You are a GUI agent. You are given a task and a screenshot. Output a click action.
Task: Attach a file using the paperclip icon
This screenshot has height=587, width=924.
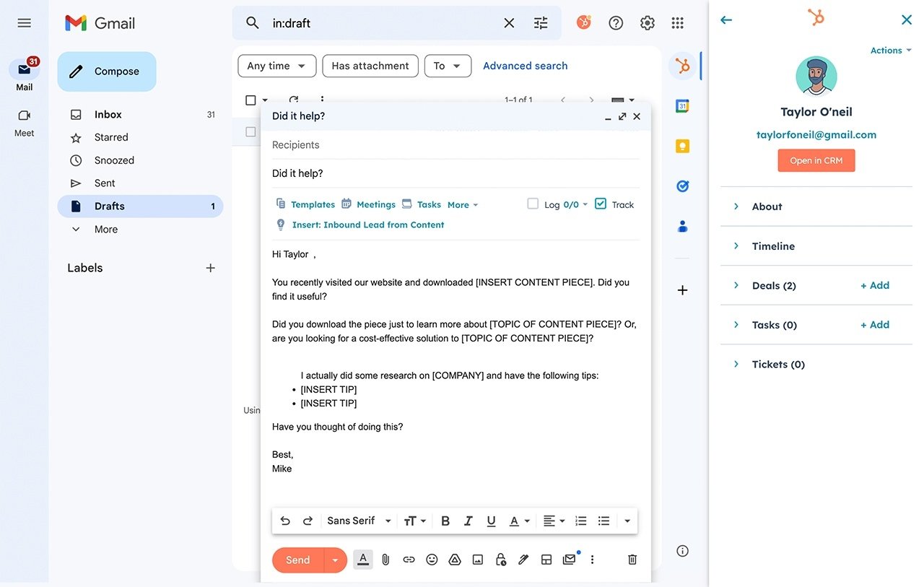tap(385, 559)
